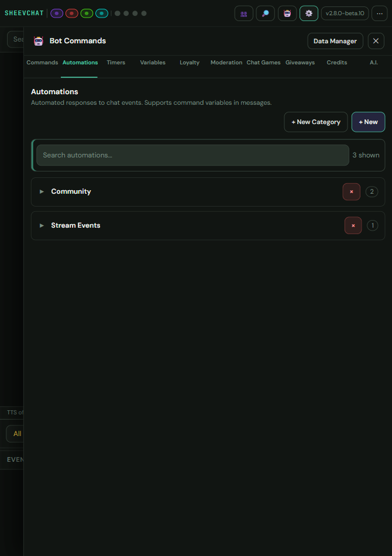Switch to the Credits tab
Image resolution: width=392 pixels, height=556 pixels.
[x=337, y=63]
